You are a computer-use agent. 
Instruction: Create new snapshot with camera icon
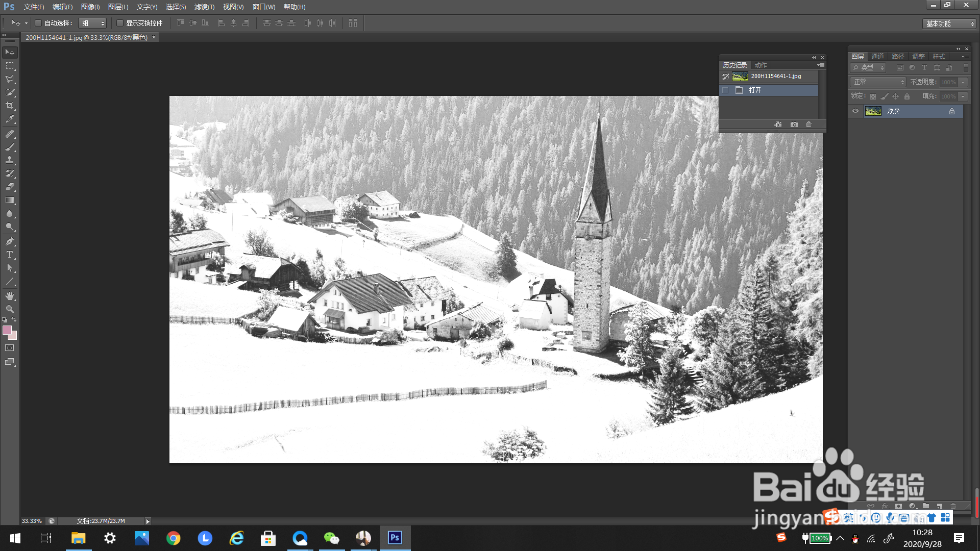(x=794, y=124)
